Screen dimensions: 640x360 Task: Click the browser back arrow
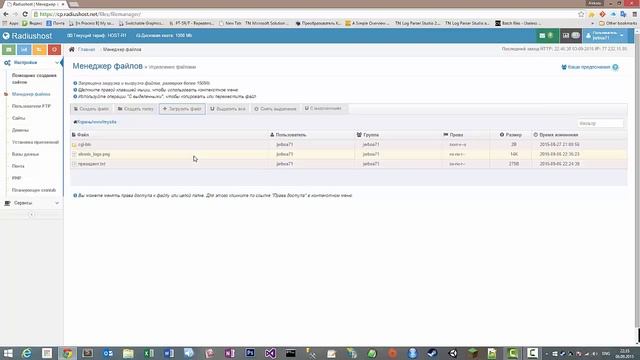(x=6, y=14)
